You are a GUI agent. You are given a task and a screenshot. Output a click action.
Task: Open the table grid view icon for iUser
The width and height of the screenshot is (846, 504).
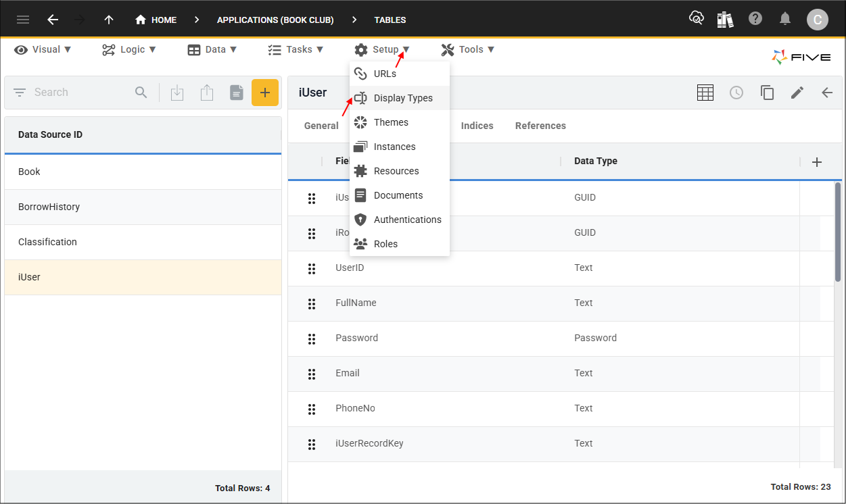[x=705, y=93]
